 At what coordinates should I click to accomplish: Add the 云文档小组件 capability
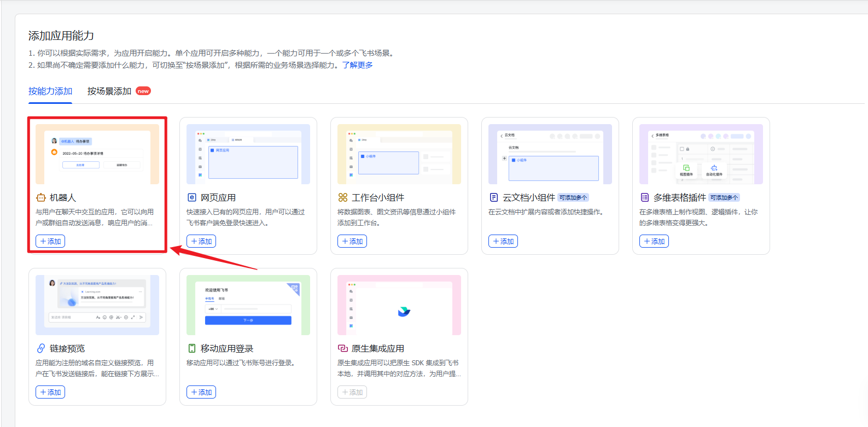[x=503, y=241]
